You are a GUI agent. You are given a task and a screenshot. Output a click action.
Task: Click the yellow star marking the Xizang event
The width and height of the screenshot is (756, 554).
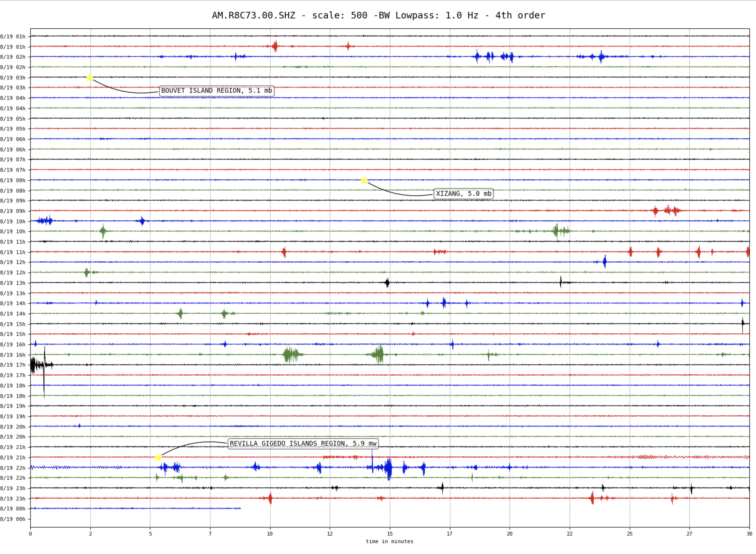[364, 180]
